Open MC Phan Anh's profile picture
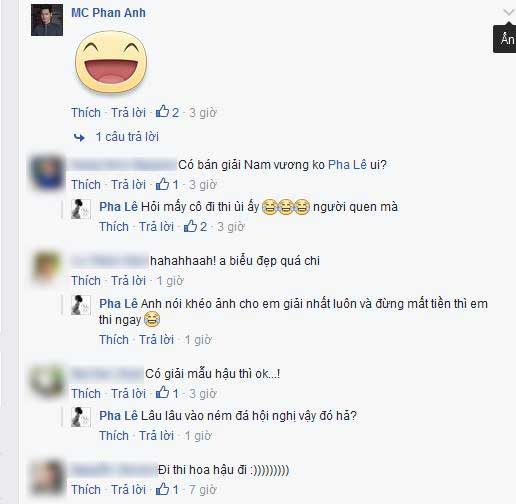Viewport: 516px width, 504px height. coord(47,20)
